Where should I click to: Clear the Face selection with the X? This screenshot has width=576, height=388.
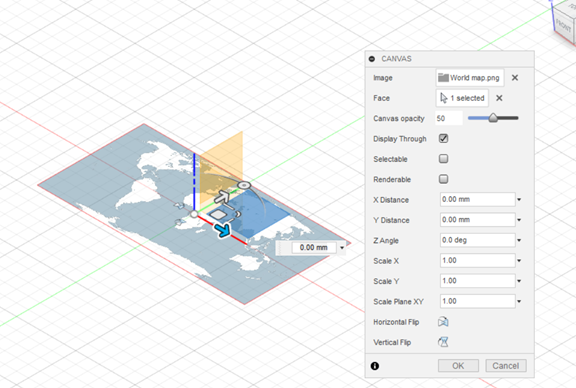(499, 98)
